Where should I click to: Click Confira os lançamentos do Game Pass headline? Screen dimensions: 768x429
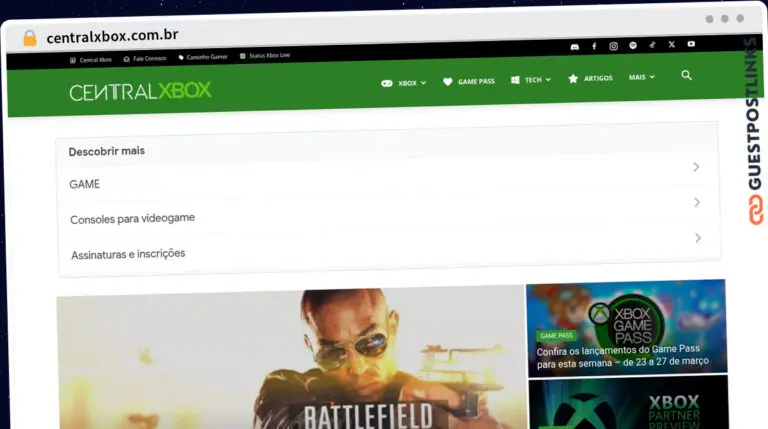click(623, 356)
